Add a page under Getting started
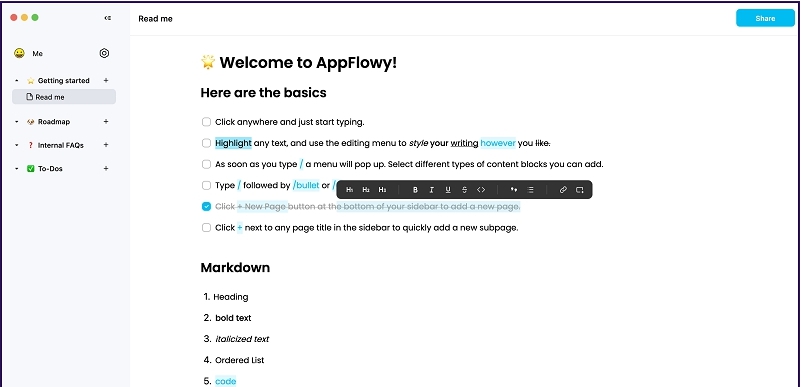This screenshot has width=801, height=387. pos(106,80)
